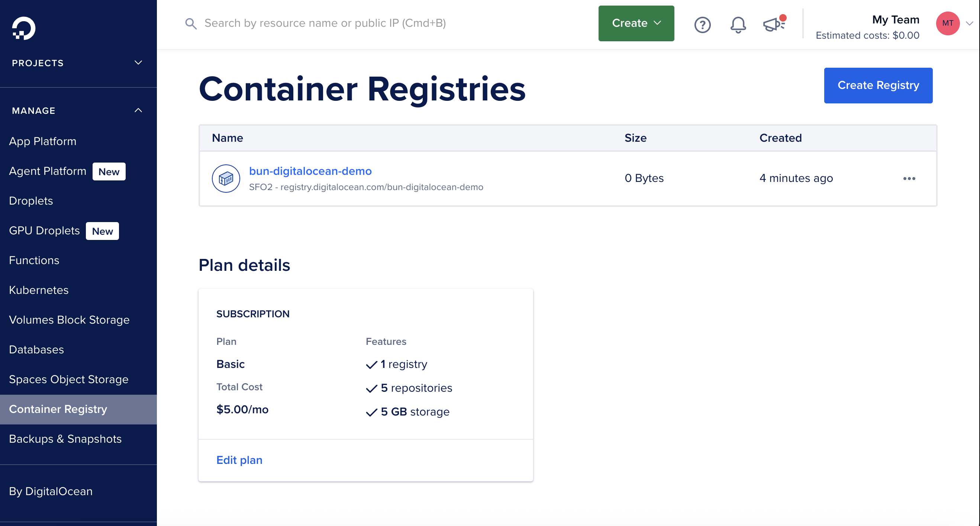Click the Edit plan link

pyautogui.click(x=239, y=460)
